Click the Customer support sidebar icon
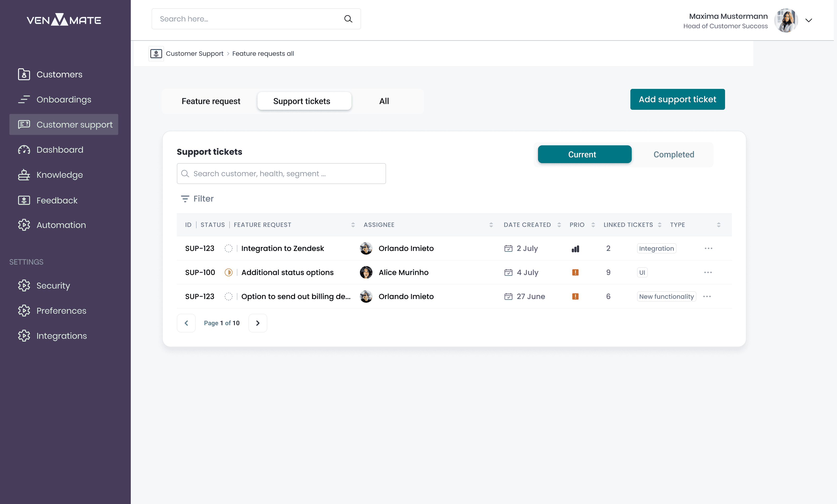 (24, 124)
